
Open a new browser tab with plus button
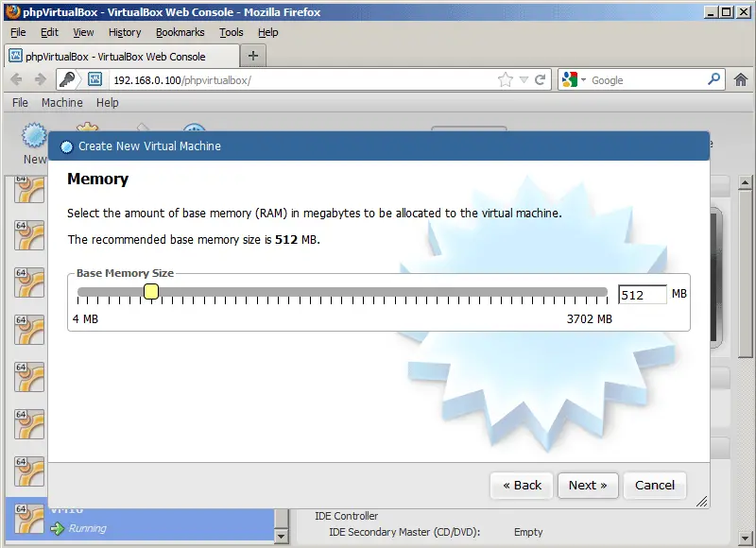tap(253, 56)
